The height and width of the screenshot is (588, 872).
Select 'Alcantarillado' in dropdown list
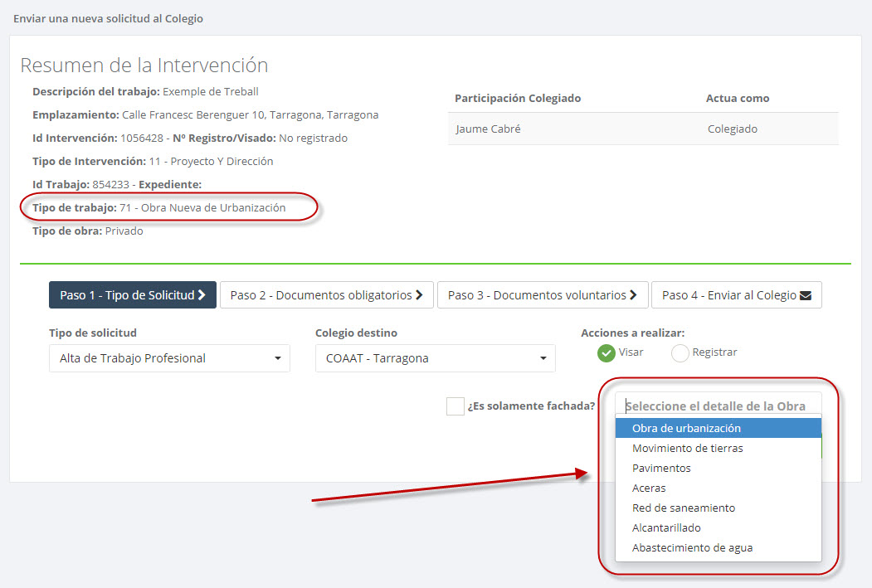click(x=666, y=527)
